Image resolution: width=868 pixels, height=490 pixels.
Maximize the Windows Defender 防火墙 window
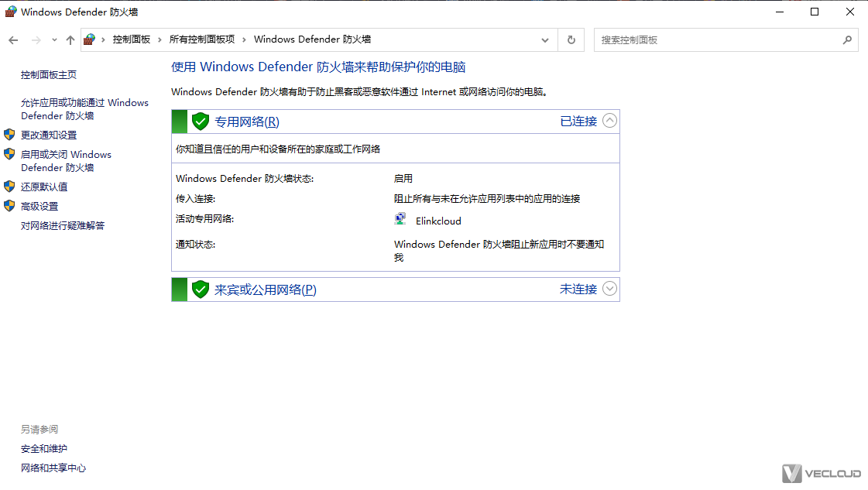pos(815,12)
